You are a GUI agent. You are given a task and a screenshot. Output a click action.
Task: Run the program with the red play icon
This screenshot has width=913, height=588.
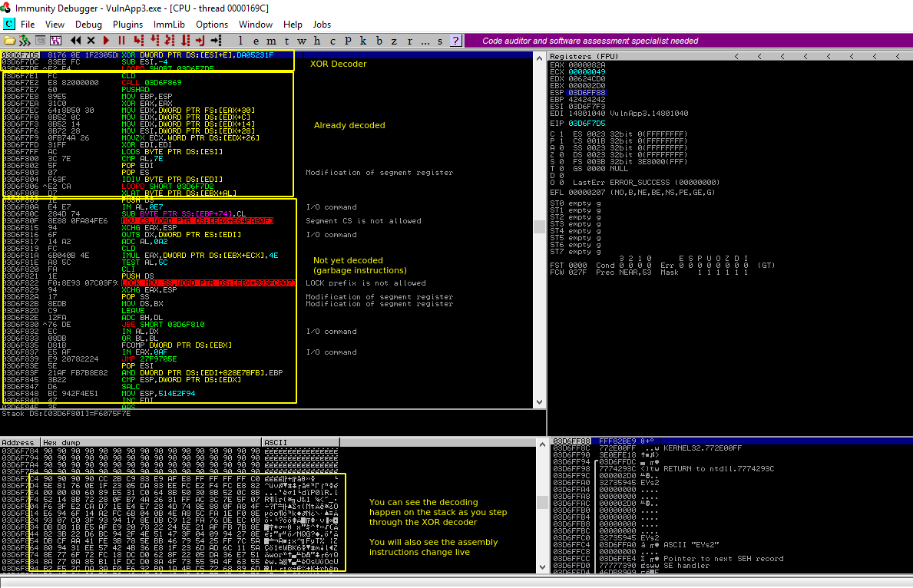click(x=106, y=41)
